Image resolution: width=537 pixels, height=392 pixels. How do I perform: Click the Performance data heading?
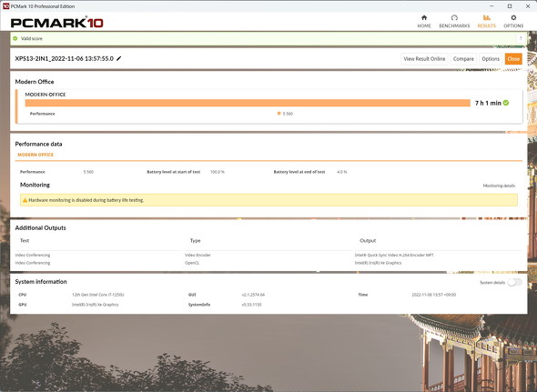pos(38,144)
